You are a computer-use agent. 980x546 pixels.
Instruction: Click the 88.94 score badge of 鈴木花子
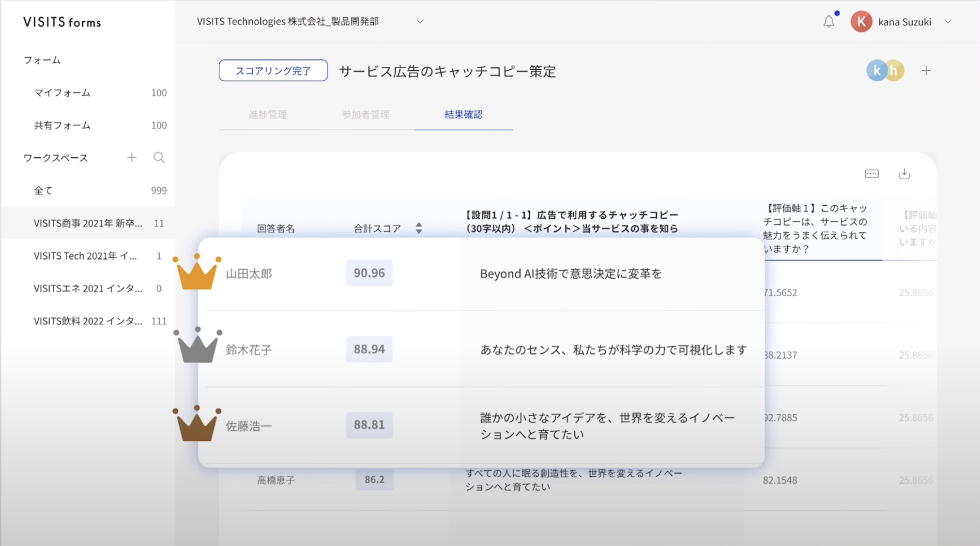click(369, 349)
